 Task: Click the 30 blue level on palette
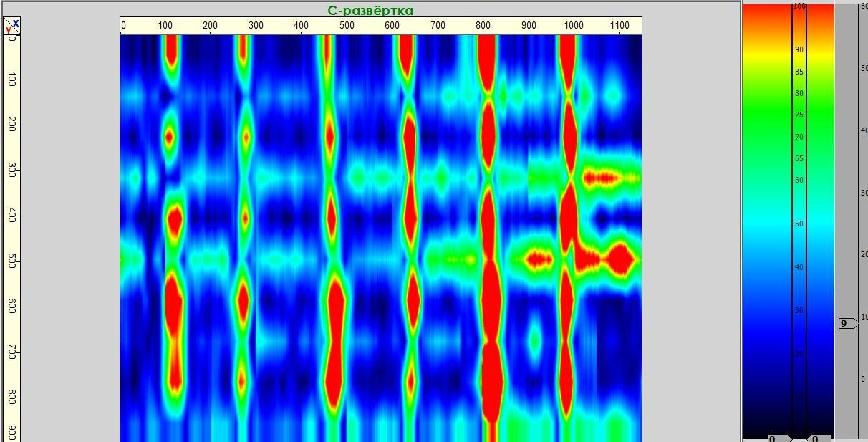(x=799, y=310)
